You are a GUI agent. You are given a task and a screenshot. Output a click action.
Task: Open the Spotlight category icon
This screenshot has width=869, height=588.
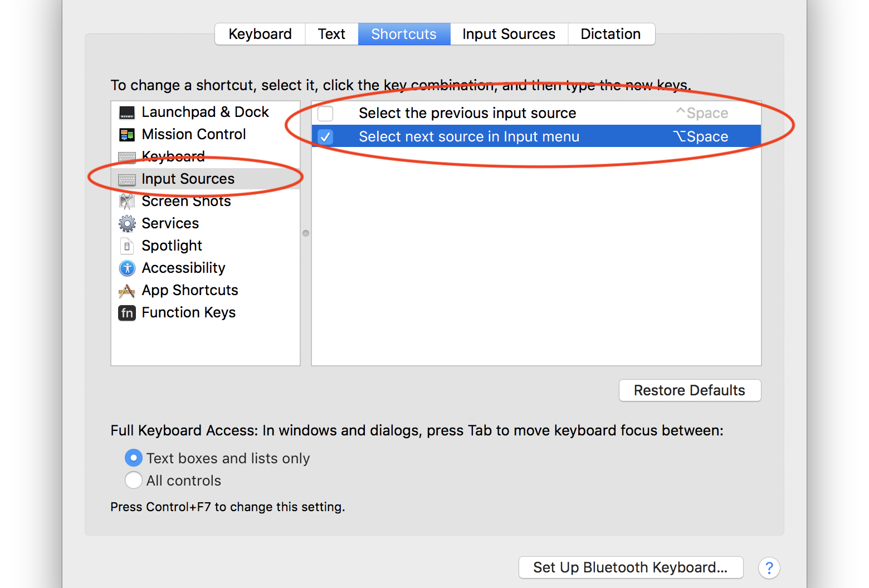(x=127, y=246)
